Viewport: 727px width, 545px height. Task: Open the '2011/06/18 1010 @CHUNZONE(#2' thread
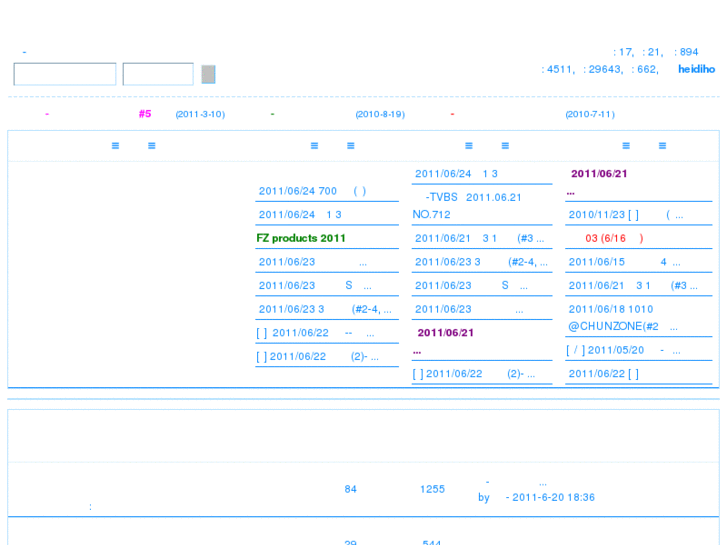[x=623, y=318]
